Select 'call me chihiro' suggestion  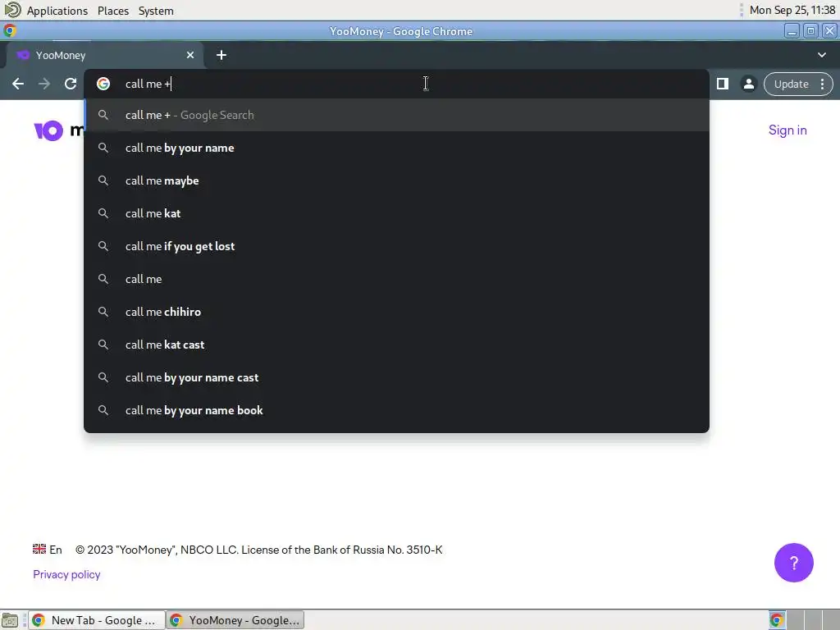click(x=396, y=312)
